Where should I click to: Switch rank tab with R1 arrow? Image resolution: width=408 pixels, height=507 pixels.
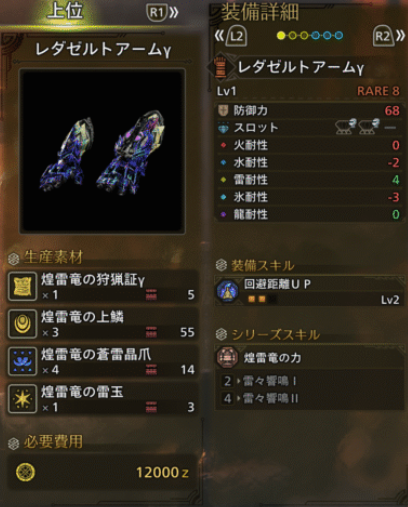163,13
